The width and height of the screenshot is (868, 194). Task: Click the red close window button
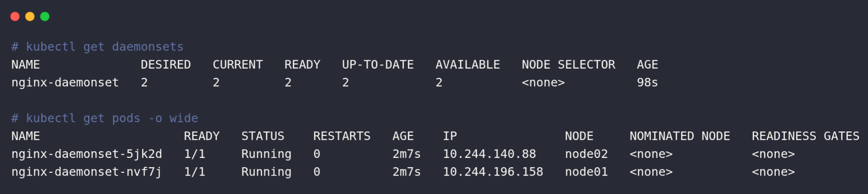coord(15,16)
